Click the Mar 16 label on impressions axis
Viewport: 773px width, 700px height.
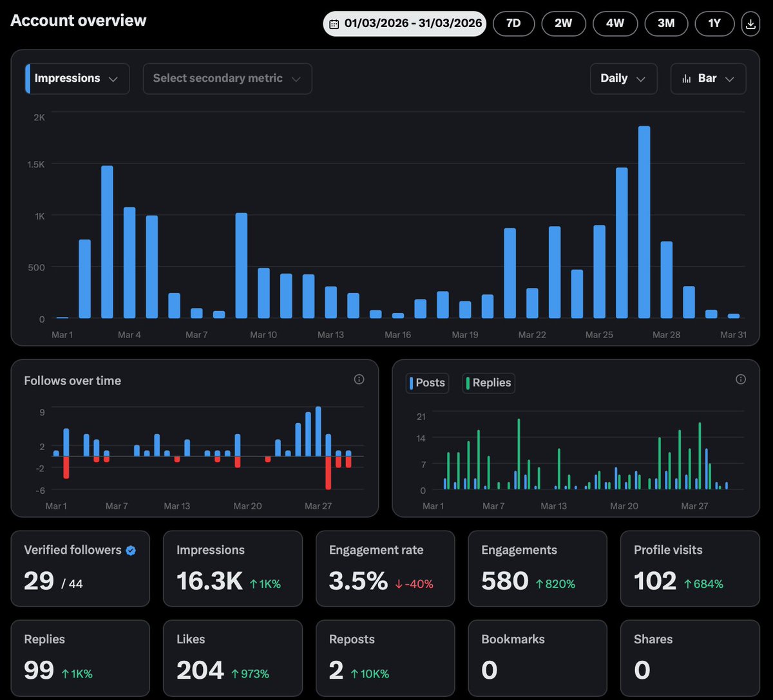coord(397,335)
